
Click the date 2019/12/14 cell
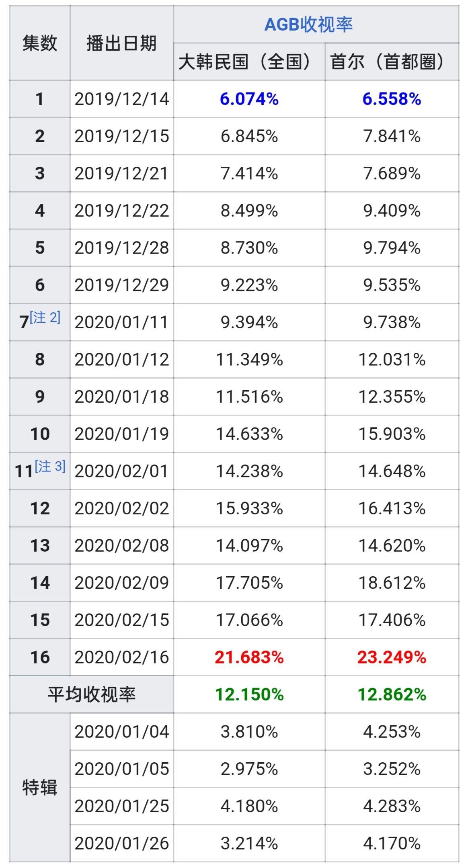(121, 99)
